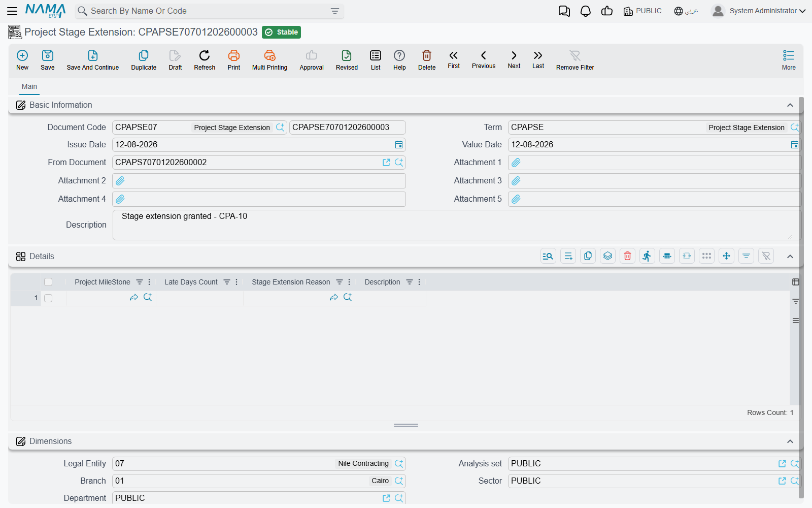Open the List view
The image size is (812, 508).
(x=376, y=60)
